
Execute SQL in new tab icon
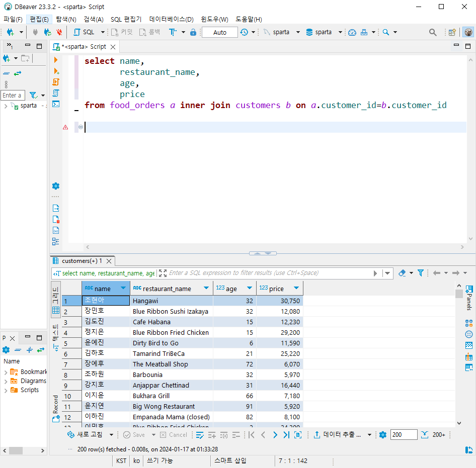pyautogui.click(x=56, y=71)
